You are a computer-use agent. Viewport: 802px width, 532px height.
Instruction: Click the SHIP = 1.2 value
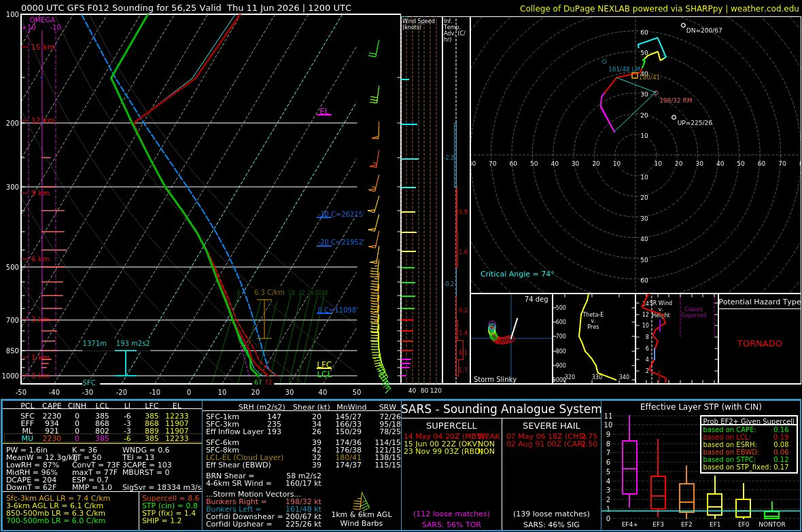pos(162,520)
